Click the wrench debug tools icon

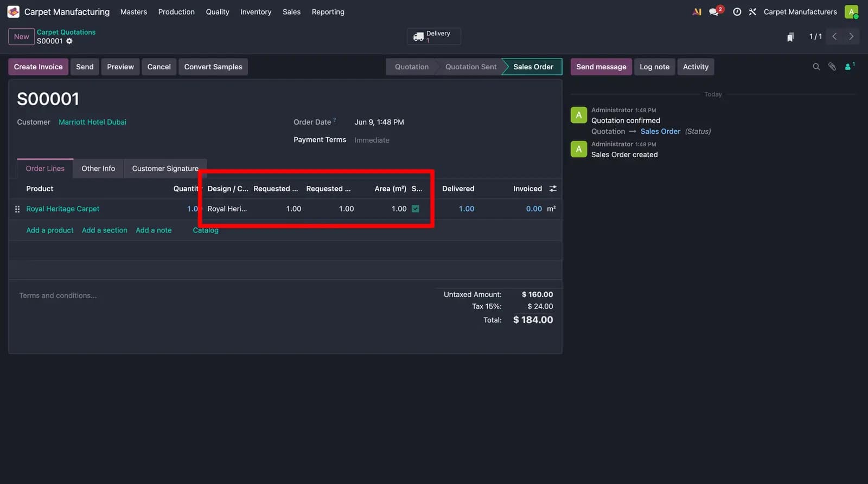[x=752, y=11]
